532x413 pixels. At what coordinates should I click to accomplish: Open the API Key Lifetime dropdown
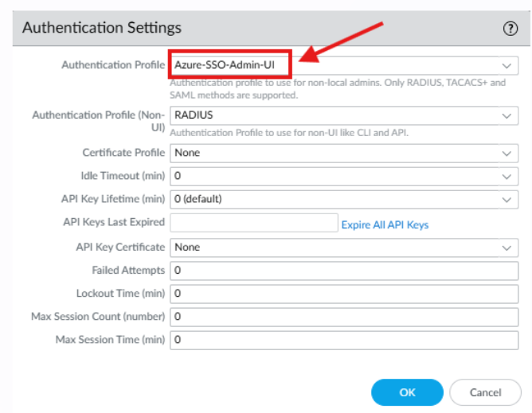(x=507, y=199)
